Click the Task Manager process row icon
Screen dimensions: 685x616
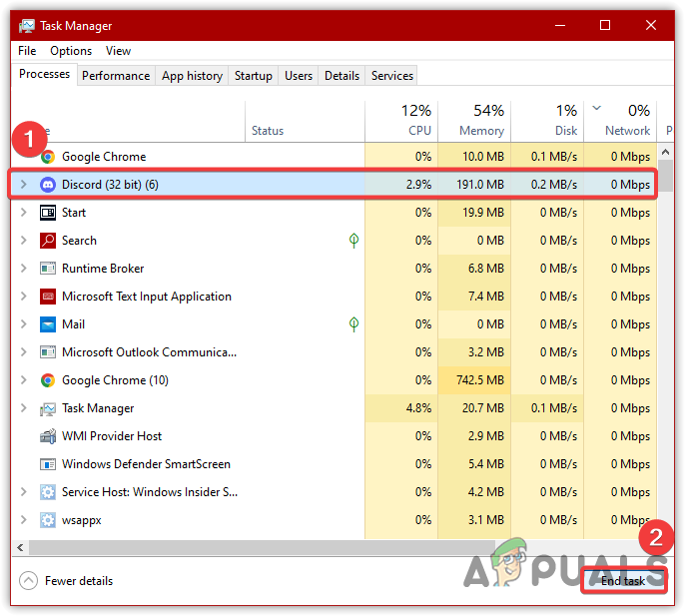(x=48, y=408)
